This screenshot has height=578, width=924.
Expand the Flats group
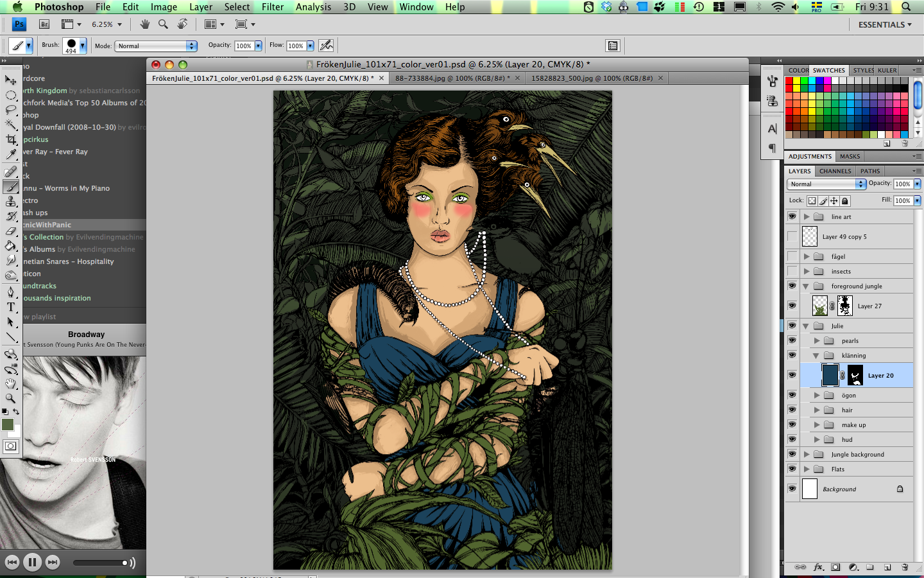coord(807,469)
